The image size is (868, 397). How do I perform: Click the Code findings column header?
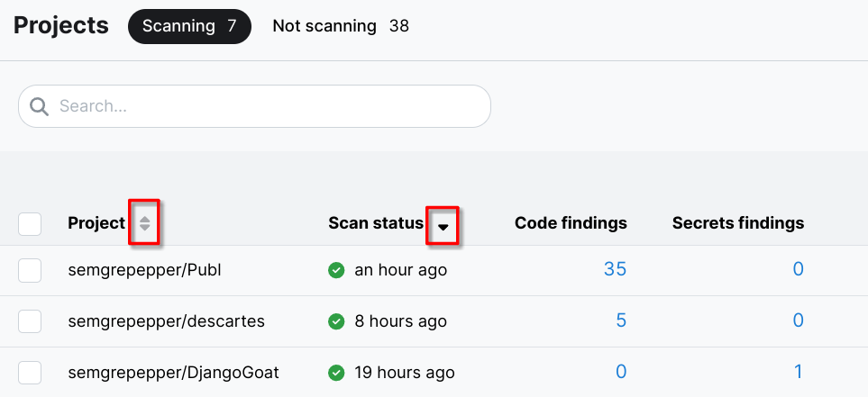point(571,223)
